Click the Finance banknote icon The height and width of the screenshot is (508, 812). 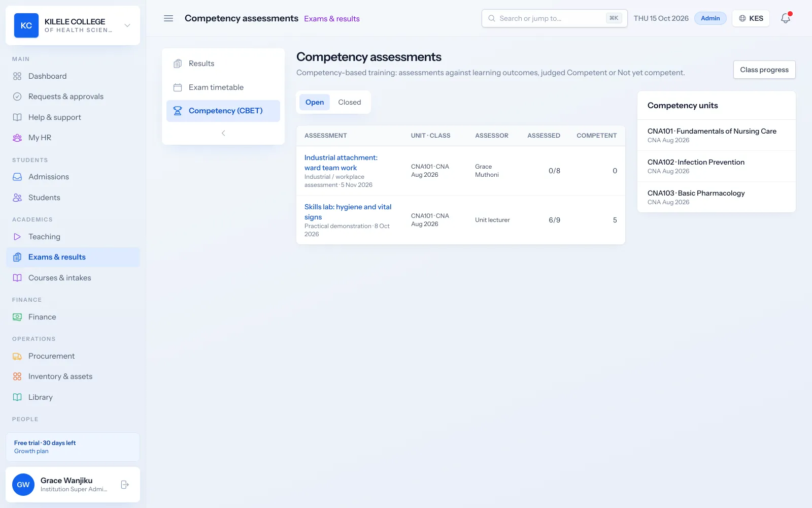click(17, 317)
